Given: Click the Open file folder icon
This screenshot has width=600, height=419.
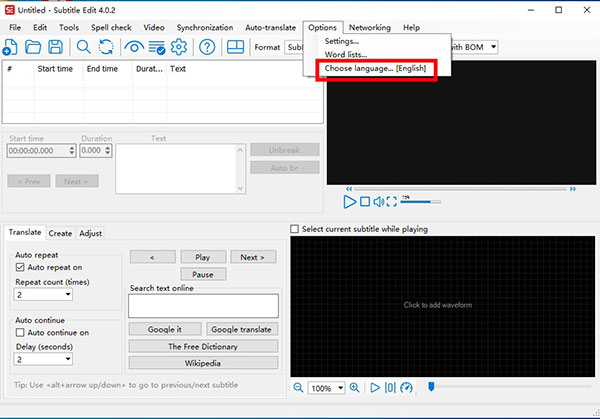Looking at the screenshot, I should coord(33,47).
